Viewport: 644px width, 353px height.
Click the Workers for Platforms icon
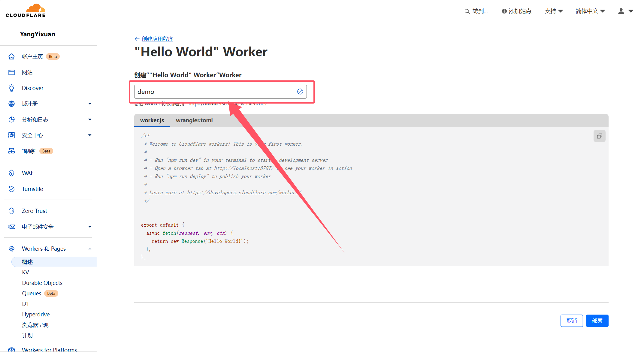coord(11,349)
